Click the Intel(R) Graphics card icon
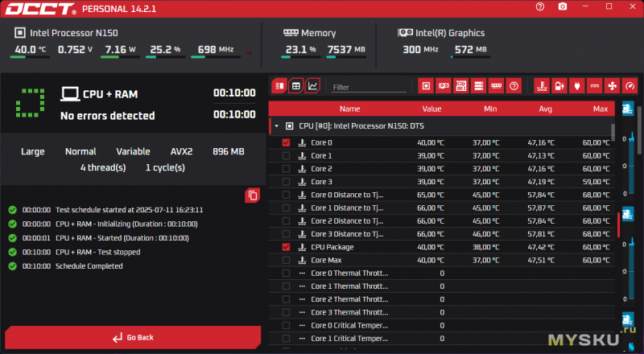 click(x=405, y=32)
